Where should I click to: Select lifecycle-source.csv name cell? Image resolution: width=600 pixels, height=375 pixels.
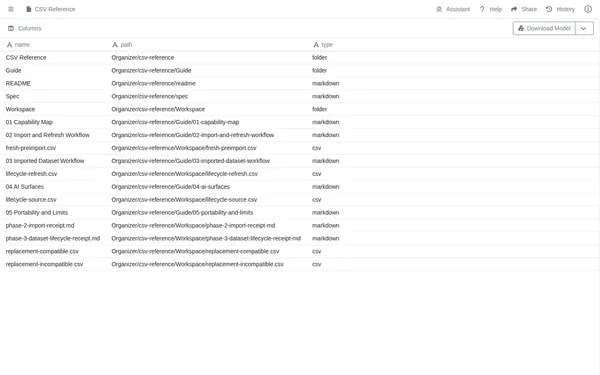click(x=31, y=200)
